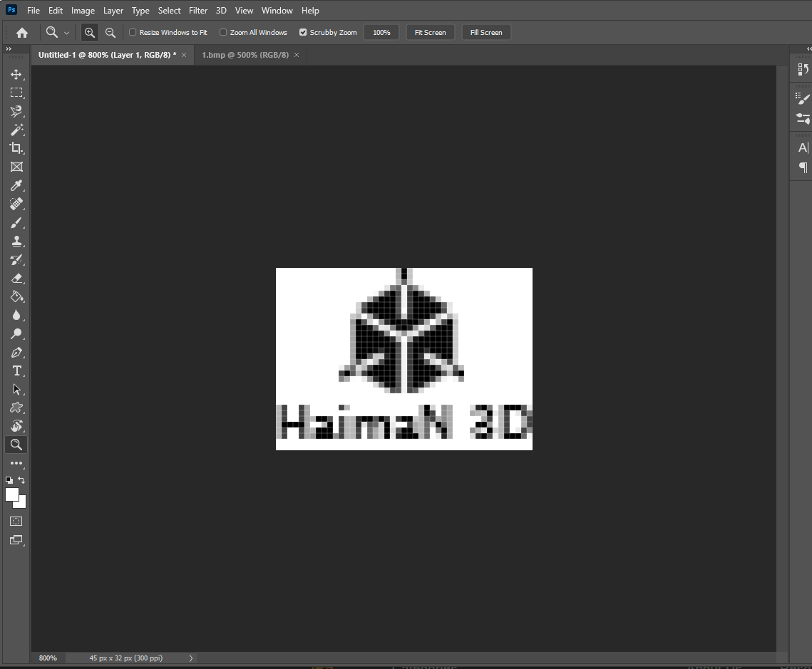Choose Zoom Out mode in options bar
Viewport: 812px width, 669px height.
click(x=111, y=33)
